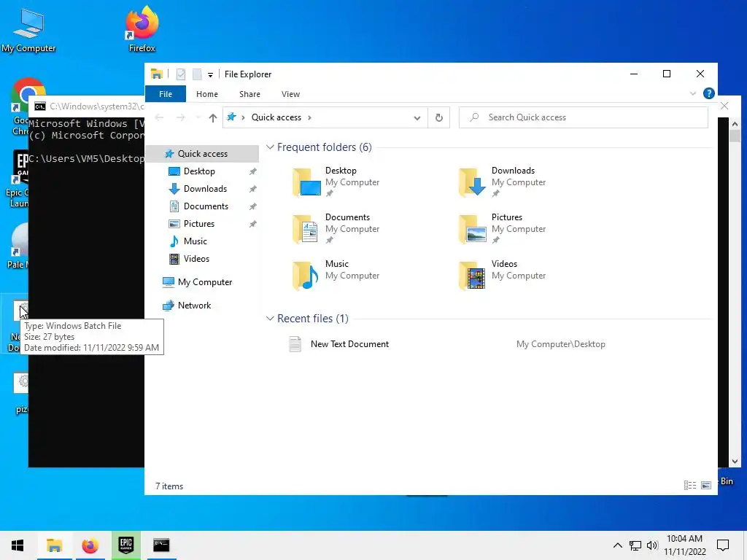Click the New folder quick access toolbar icon
Image resolution: width=747 pixels, height=560 pixels.
pyautogui.click(x=197, y=74)
